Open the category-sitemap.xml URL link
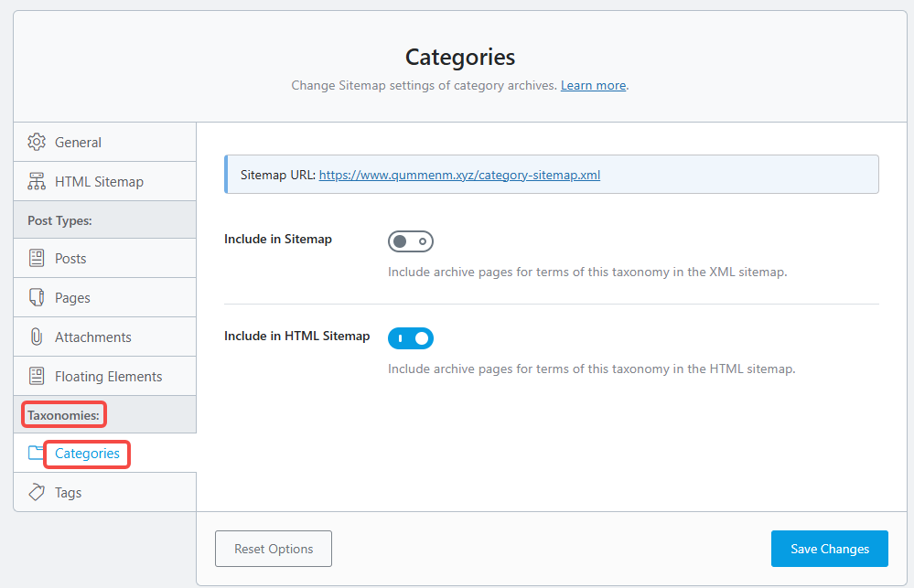The width and height of the screenshot is (914, 588). click(x=459, y=175)
